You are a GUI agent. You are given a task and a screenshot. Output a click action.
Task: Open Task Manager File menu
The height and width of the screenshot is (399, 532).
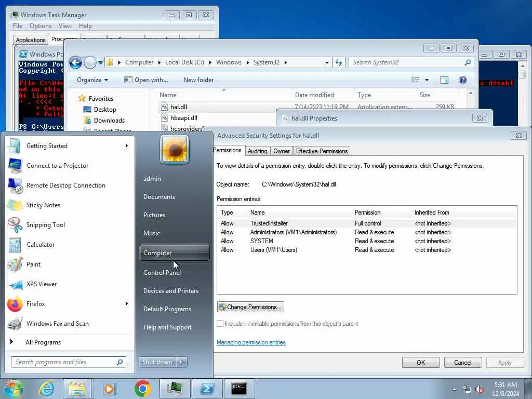pyautogui.click(x=18, y=26)
